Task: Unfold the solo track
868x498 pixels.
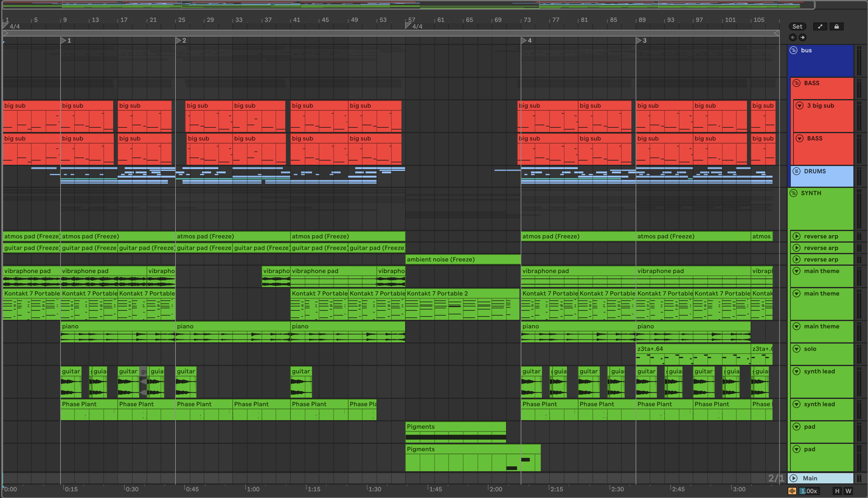Action: click(797, 349)
